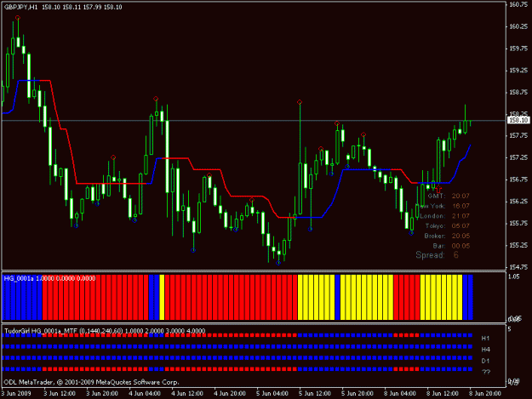Click the 155.25 price axis value
Screen dimensions: 532x399
coord(518,245)
